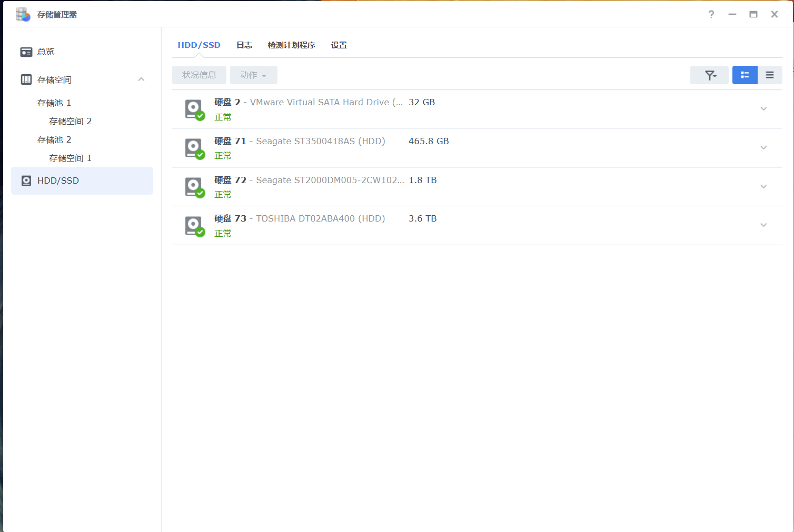The height and width of the screenshot is (532, 794).
Task: Click the drive icon for 硬盘 71
Action: (x=194, y=148)
